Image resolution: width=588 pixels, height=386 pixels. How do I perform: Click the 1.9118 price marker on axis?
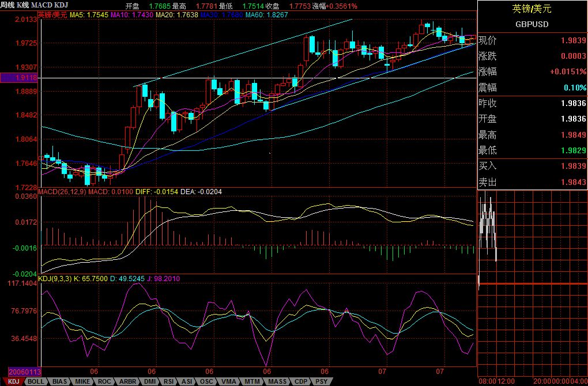click(19, 77)
